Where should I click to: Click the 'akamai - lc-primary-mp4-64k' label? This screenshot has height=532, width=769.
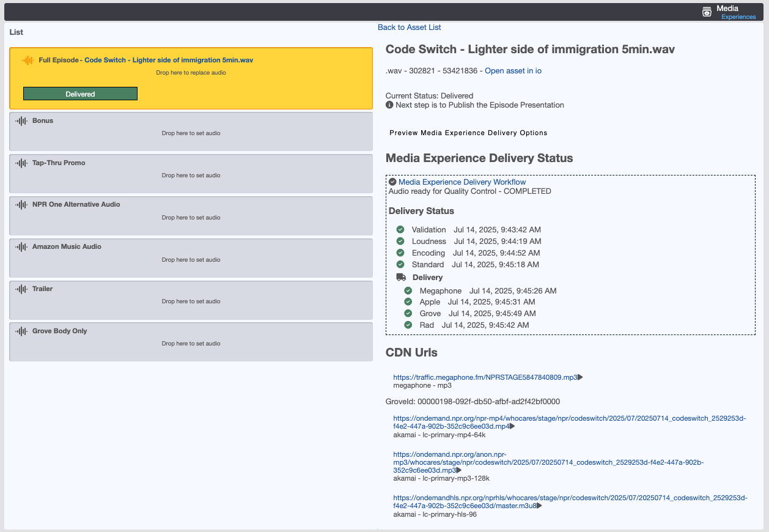click(x=440, y=435)
